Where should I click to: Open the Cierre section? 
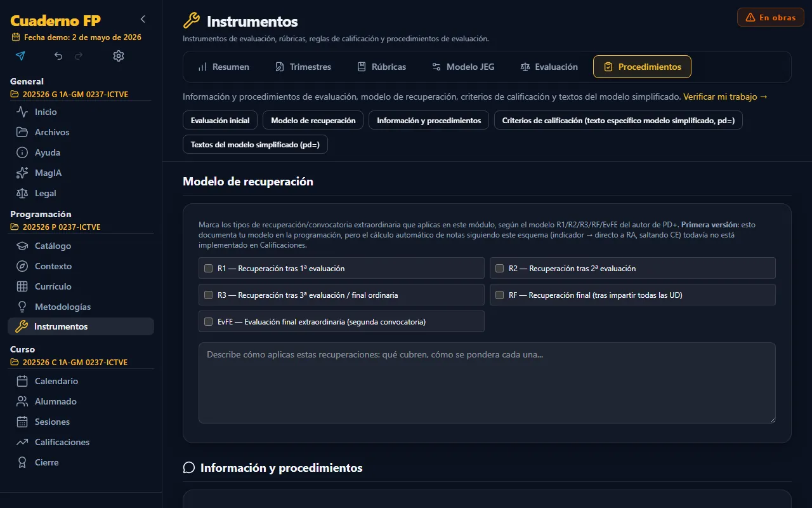tap(81, 462)
